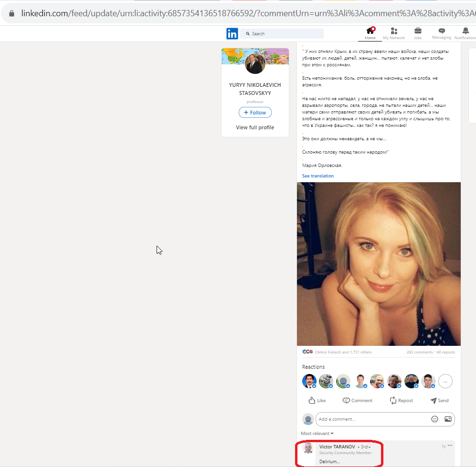Attach a photo to comment
Viewport: 476px width, 467px height.
tap(448, 419)
